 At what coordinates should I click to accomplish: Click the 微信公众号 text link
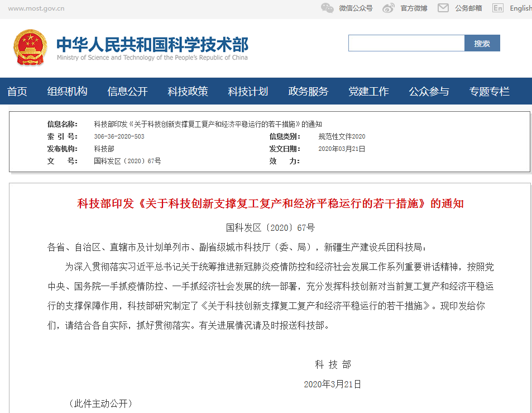coord(356,8)
